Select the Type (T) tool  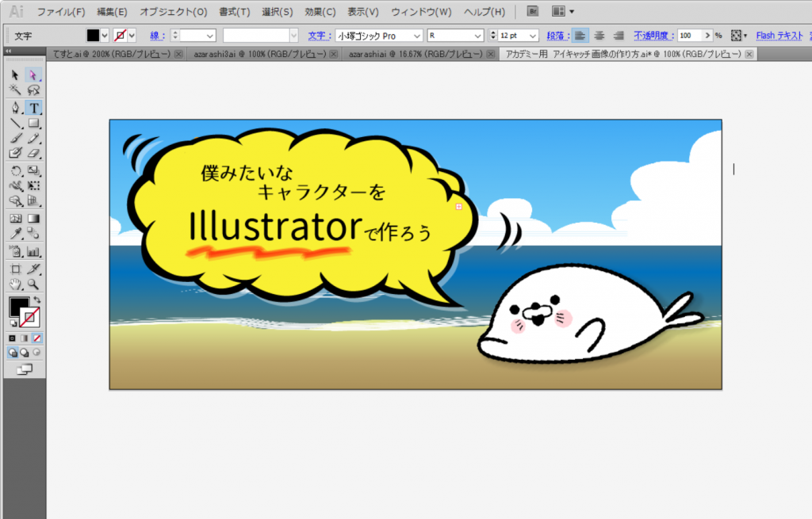coord(33,108)
